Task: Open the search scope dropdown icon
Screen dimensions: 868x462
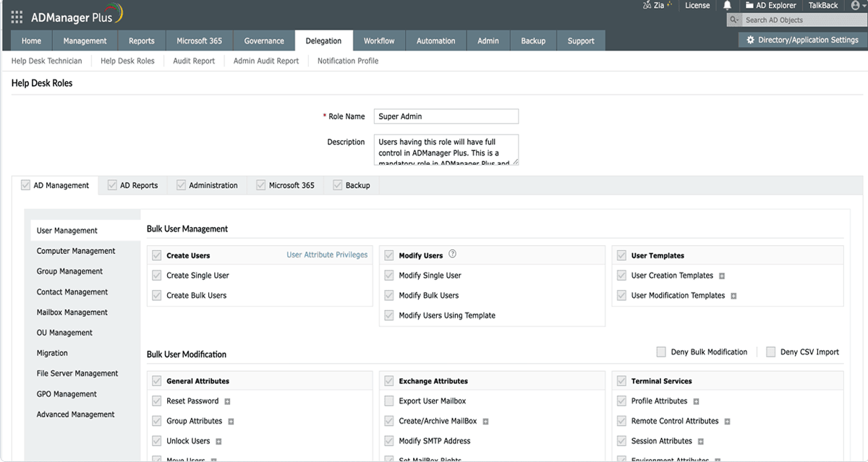Action: tap(735, 20)
